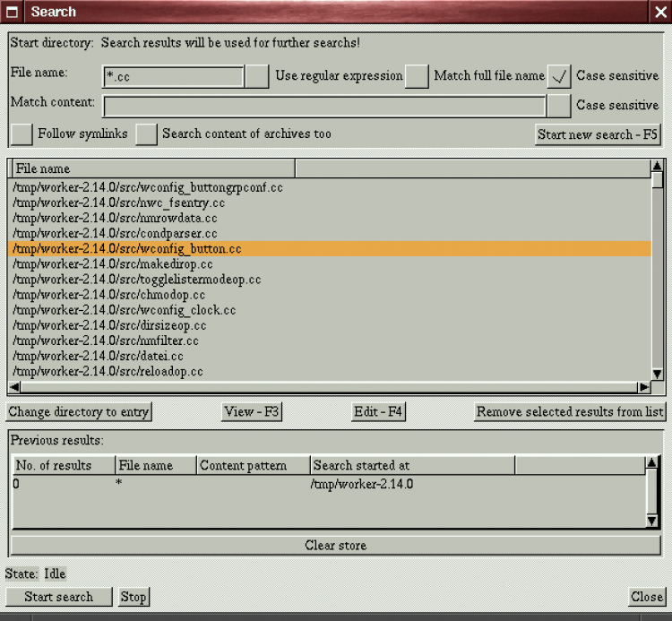The width and height of the screenshot is (672, 621).
Task: Click the Stop button
Action: tap(134, 597)
